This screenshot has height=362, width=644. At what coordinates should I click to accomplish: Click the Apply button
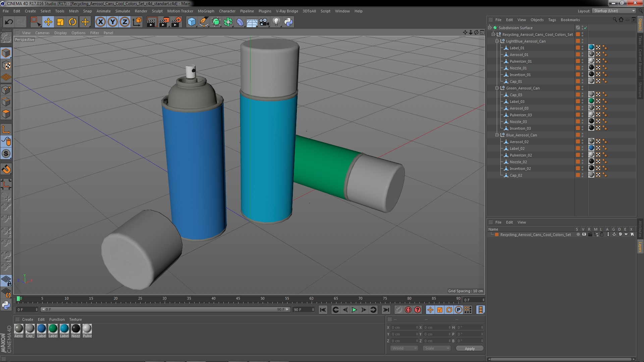[x=470, y=349]
